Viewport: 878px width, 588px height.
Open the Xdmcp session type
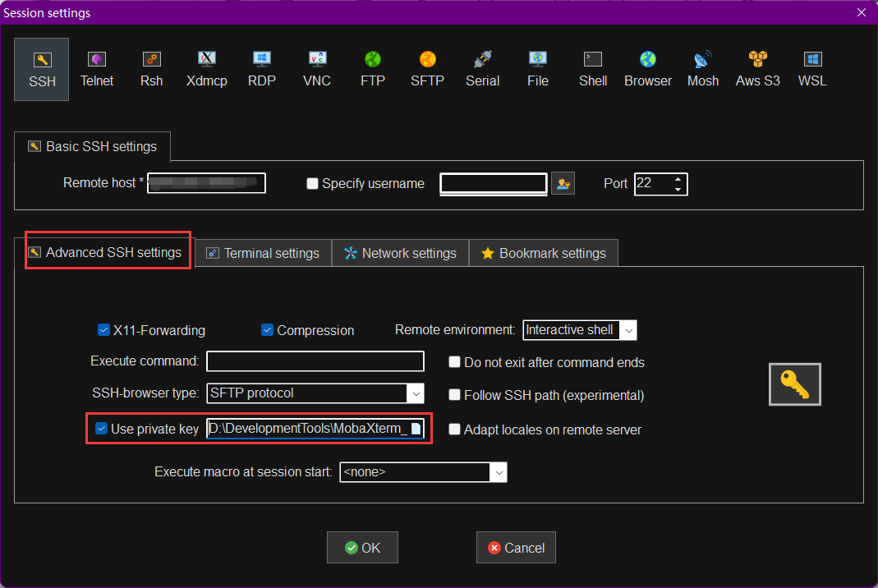pyautogui.click(x=207, y=70)
